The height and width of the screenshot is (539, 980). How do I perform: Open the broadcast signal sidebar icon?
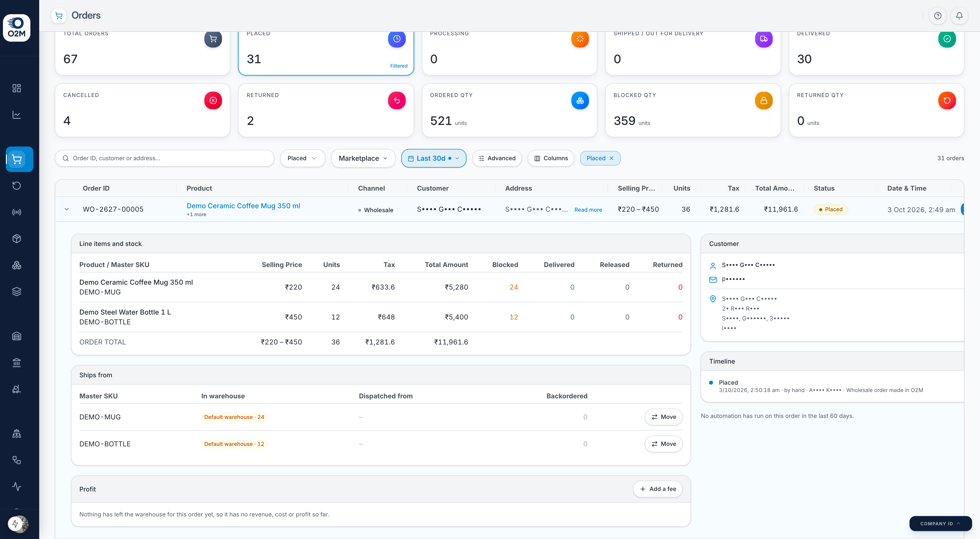point(17,212)
